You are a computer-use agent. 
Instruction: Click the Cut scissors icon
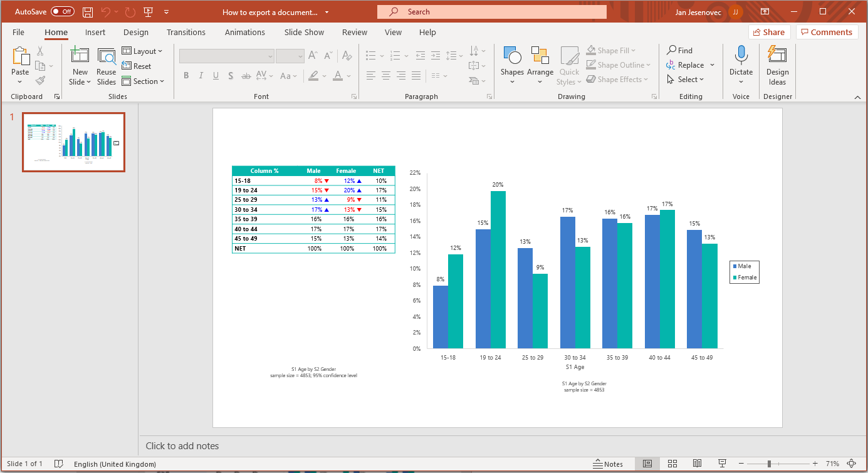click(x=40, y=51)
